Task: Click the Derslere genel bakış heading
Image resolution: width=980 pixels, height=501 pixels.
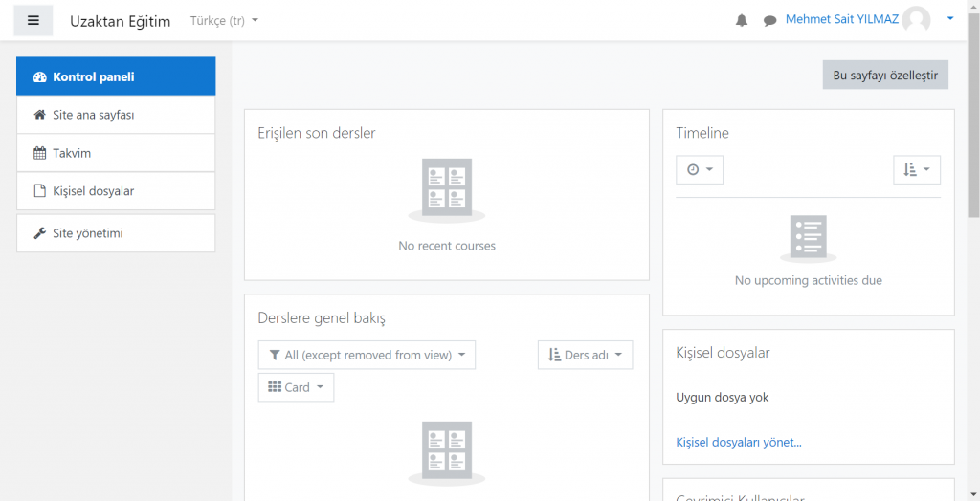Action: tap(322, 318)
